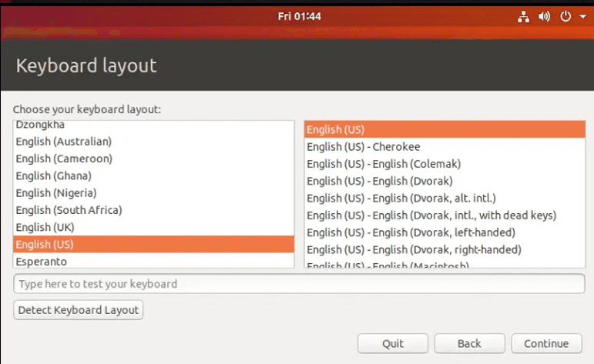Choose Dvorak right-handed variant

point(445,250)
